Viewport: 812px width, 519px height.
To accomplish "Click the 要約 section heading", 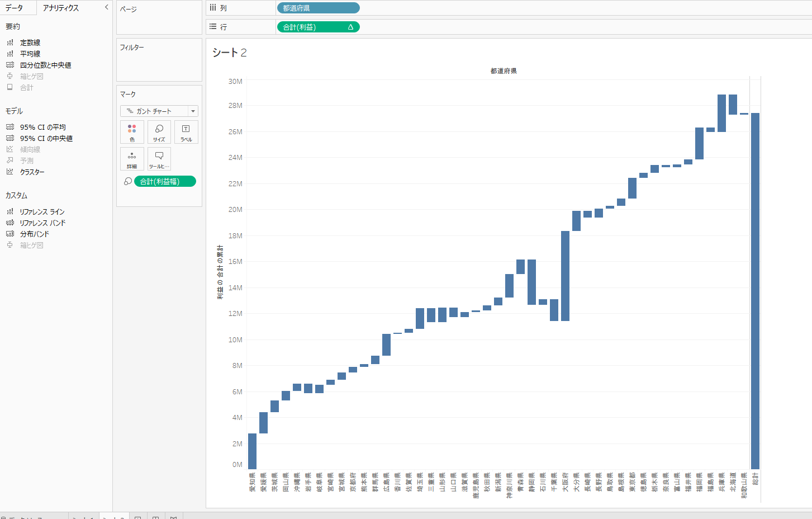I will [x=13, y=26].
